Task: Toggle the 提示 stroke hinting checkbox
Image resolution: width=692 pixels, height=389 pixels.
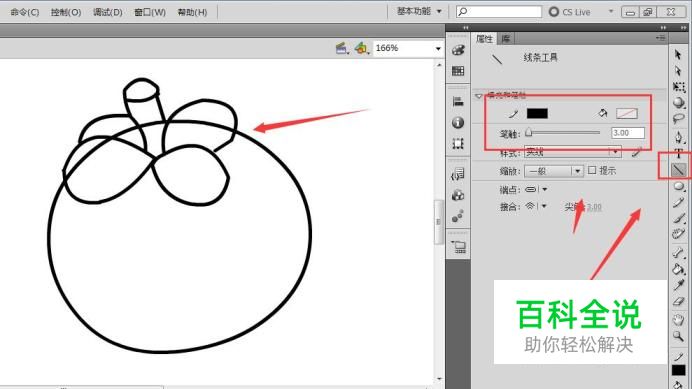Action: (x=592, y=170)
